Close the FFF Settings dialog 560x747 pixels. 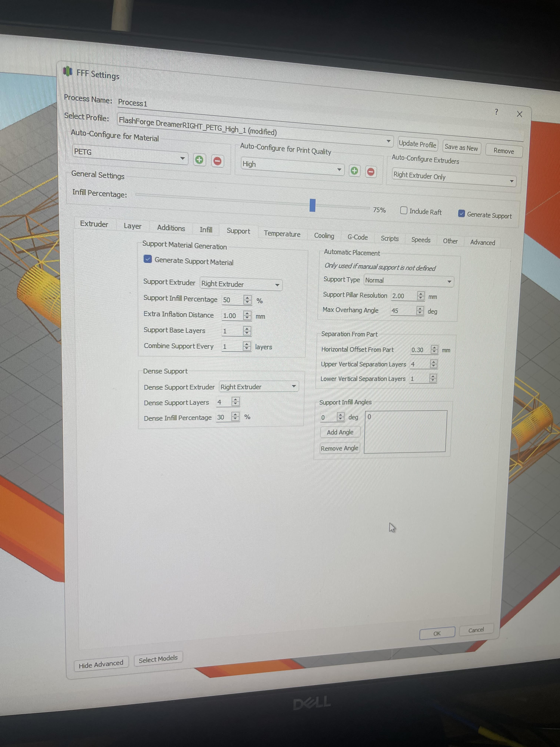coord(519,114)
